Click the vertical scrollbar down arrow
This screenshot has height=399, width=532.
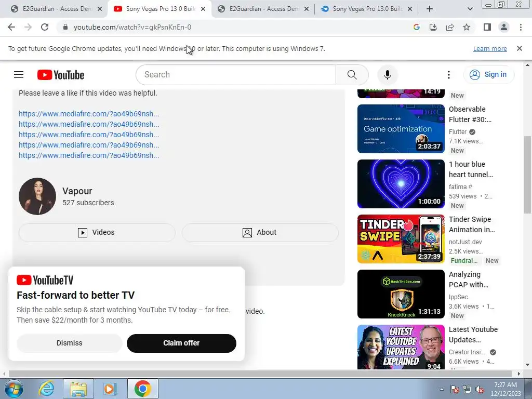[527, 365]
